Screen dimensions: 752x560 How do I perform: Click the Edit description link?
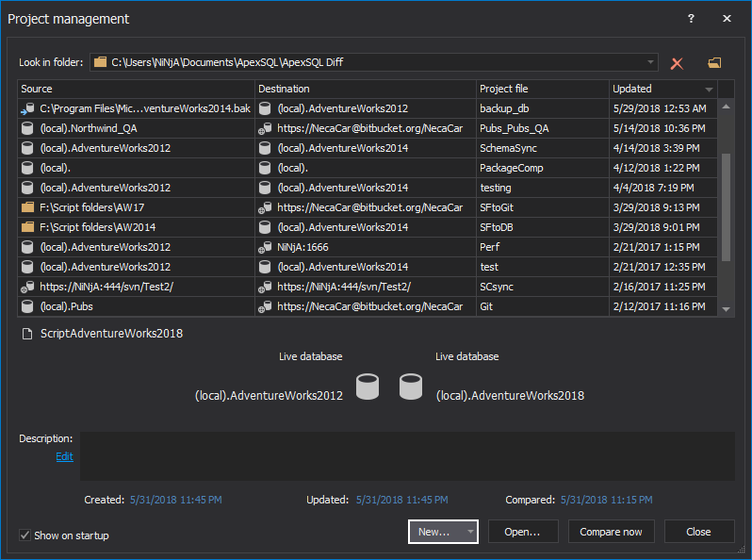tap(64, 456)
